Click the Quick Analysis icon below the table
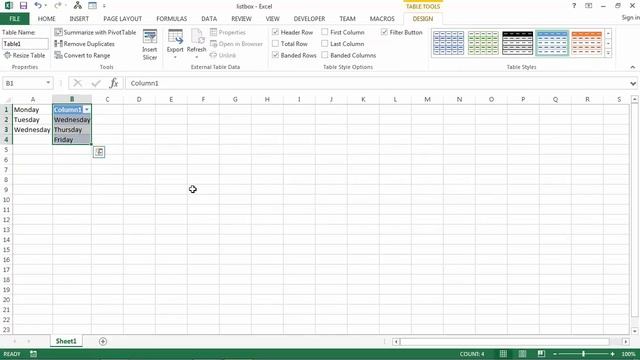 99,152
